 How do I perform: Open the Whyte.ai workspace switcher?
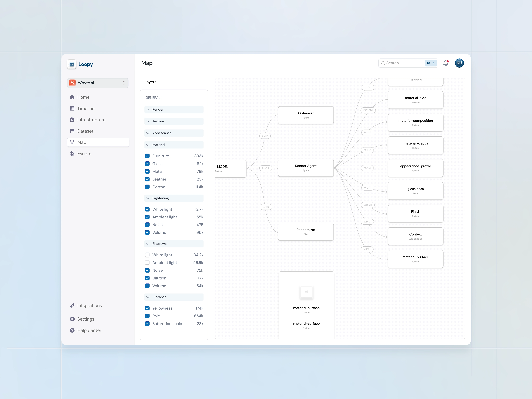[x=98, y=83]
